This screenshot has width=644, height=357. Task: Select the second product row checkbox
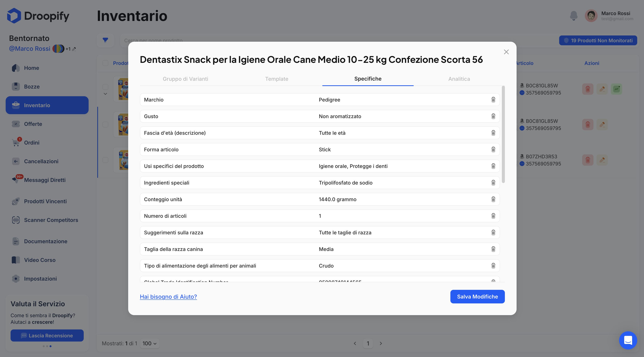[105, 124]
